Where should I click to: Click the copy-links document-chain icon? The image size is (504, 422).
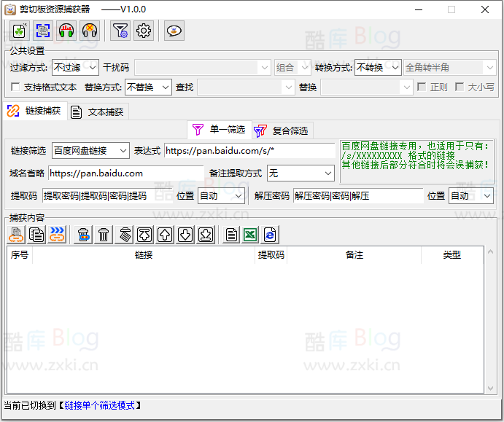click(x=16, y=235)
